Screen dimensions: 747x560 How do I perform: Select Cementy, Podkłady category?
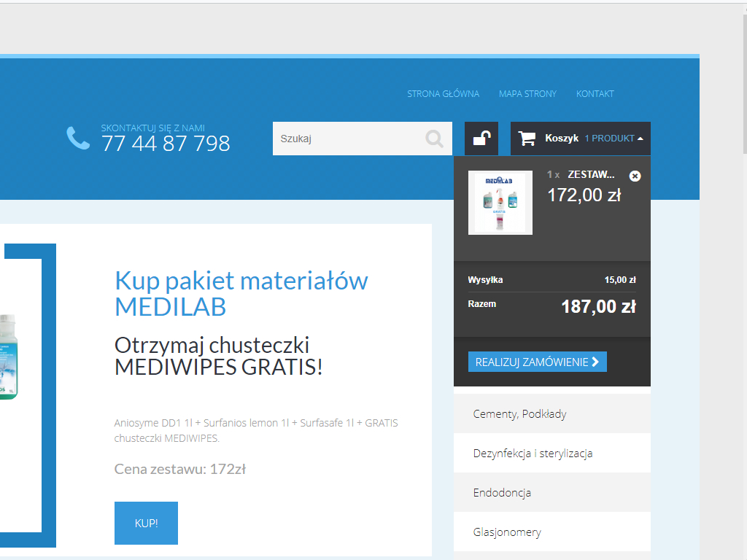click(x=551, y=414)
